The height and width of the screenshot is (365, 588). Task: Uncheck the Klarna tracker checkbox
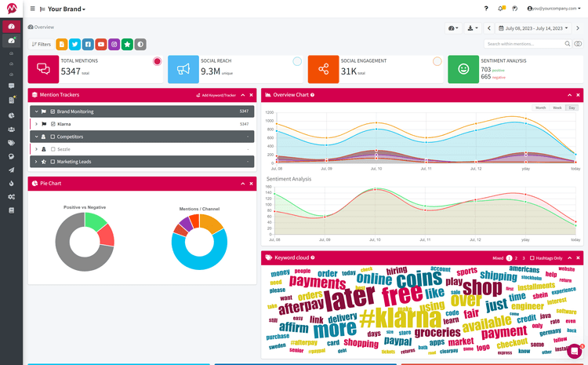pyautogui.click(x=53, y=124)
